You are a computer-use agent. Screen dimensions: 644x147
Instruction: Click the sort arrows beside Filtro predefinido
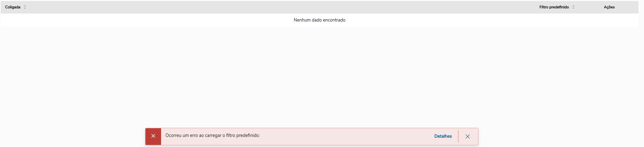(573, 7)
